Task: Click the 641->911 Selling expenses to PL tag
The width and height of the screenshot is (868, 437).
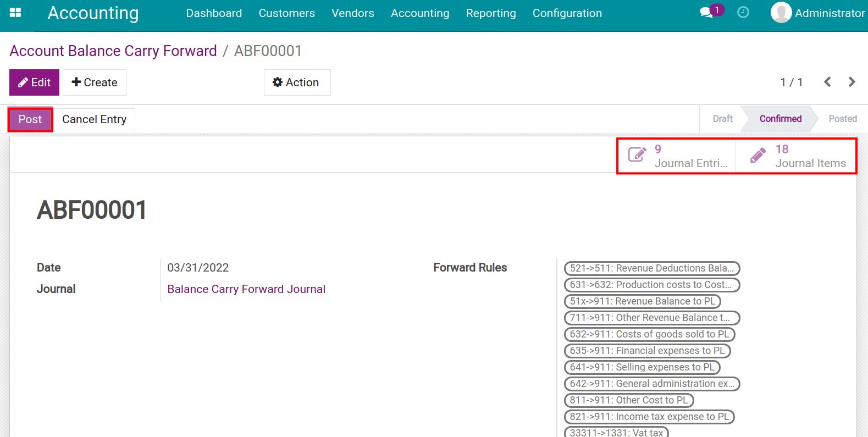Action: click(x=642, y=367)
